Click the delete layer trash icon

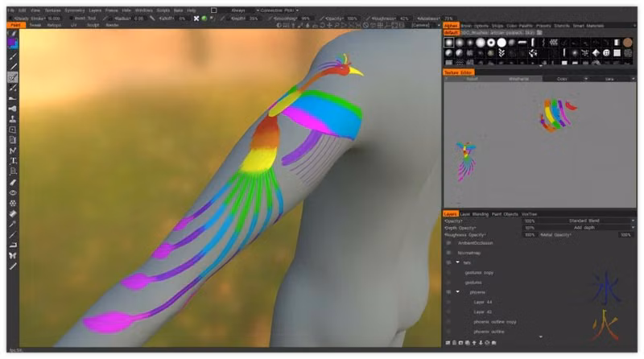(x=454, y=343)
